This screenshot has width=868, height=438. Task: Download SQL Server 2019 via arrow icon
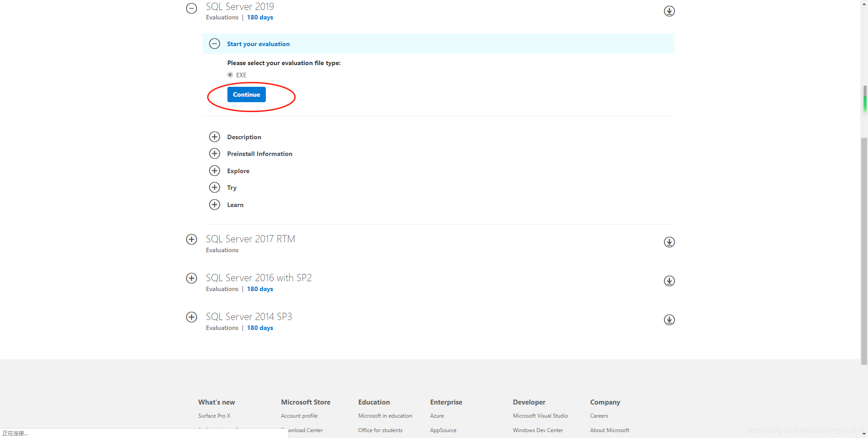point(670,11)
